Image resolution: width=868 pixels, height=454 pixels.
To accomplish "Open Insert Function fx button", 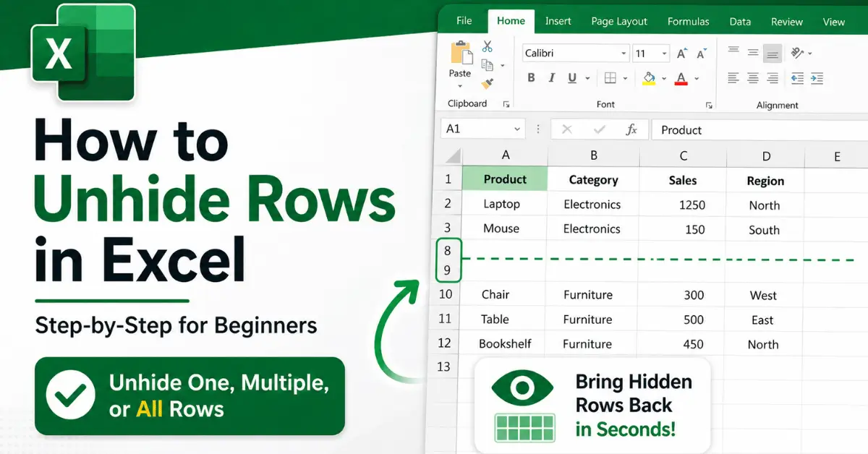I will pos(631,129).
